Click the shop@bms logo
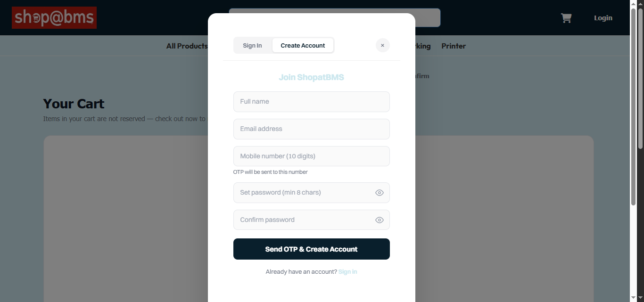Viewport: 644px width, 302px height. coord(54,18)
